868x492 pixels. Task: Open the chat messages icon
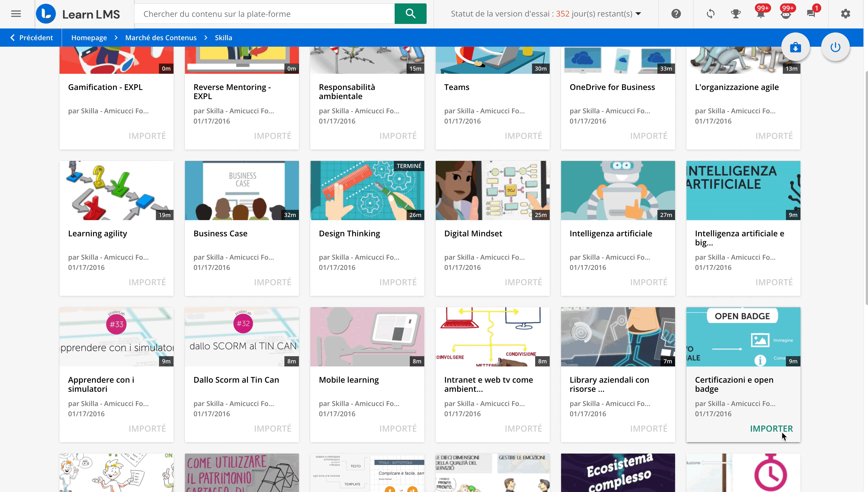[x=811, y=14]
